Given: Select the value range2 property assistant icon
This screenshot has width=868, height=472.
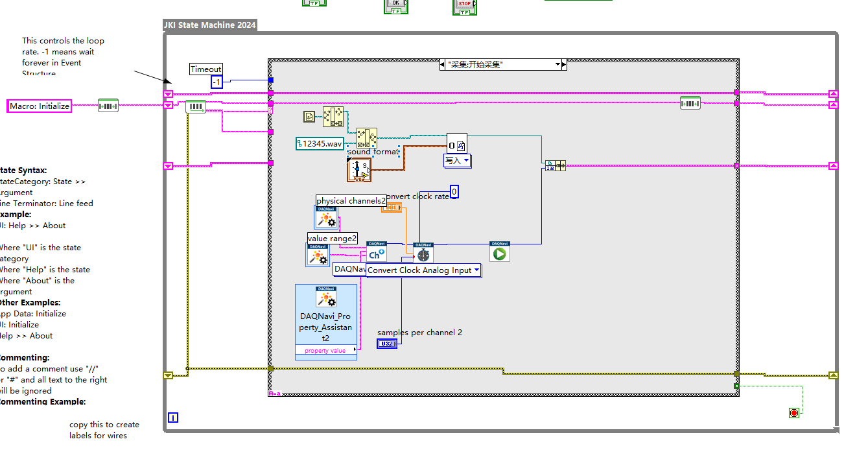Looking at the screenshot, I should click(x=318, y=255).
